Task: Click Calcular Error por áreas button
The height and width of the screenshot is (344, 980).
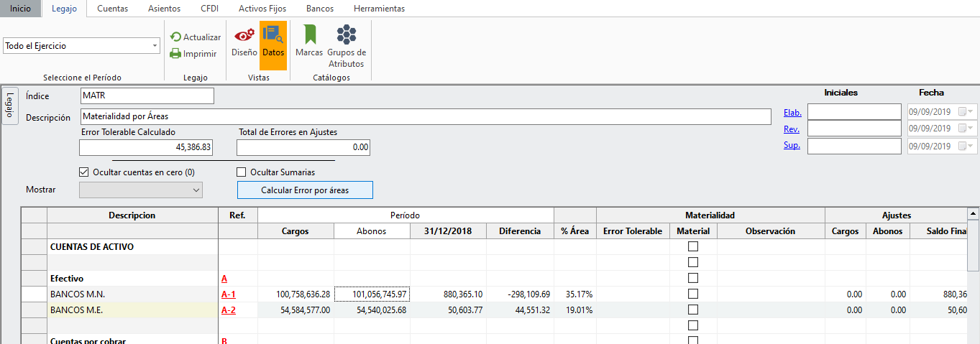Action: tap(305, 190)
